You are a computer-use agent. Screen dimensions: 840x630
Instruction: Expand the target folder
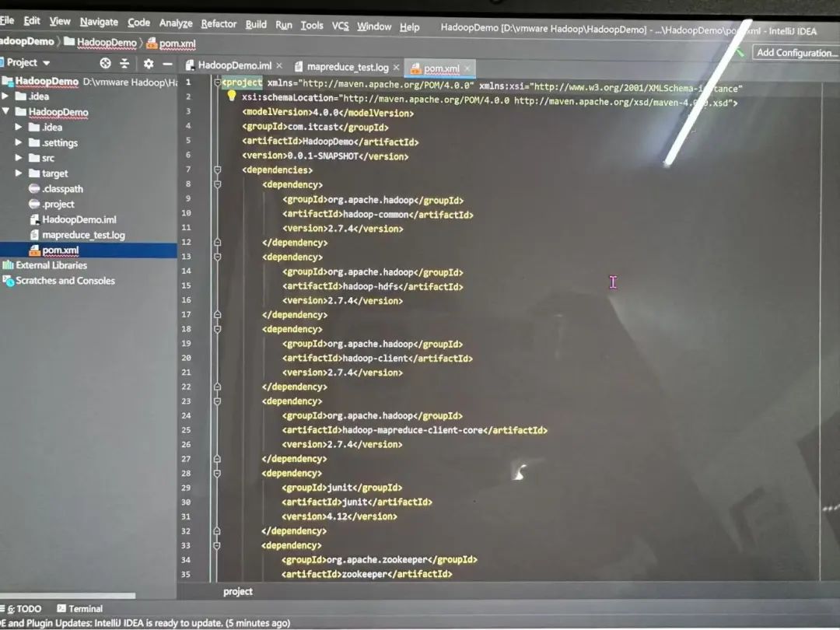pyautogui.click(x=18, y=173)
